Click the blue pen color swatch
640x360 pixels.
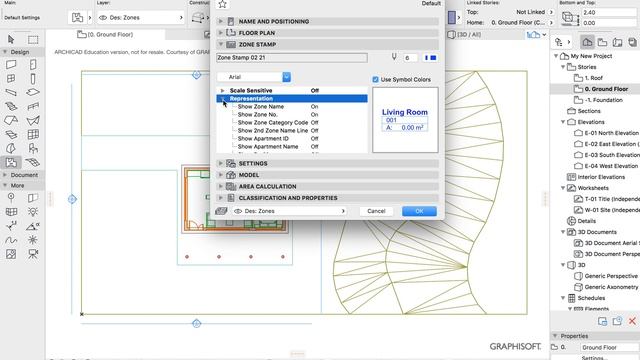coord(431,58)
